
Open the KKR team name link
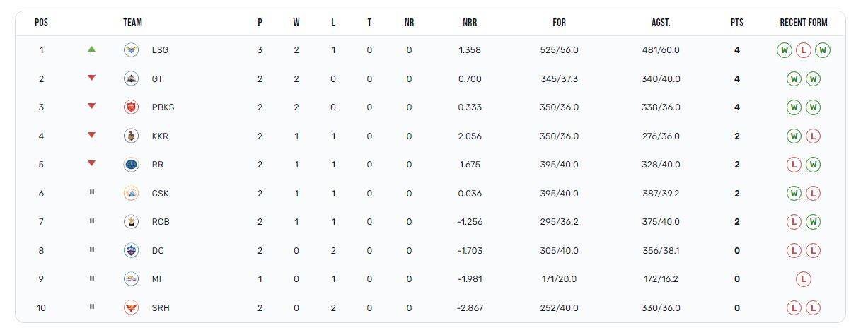coord(160,136)
